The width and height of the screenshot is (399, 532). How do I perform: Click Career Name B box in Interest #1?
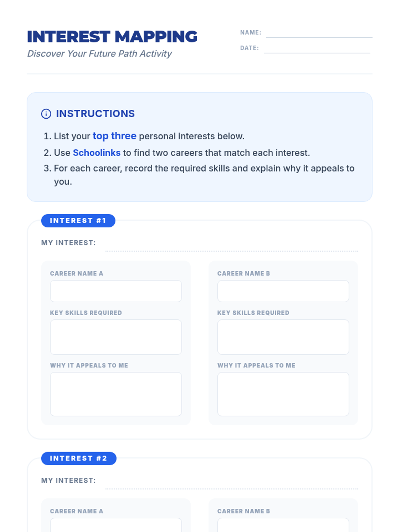(283, 291)
